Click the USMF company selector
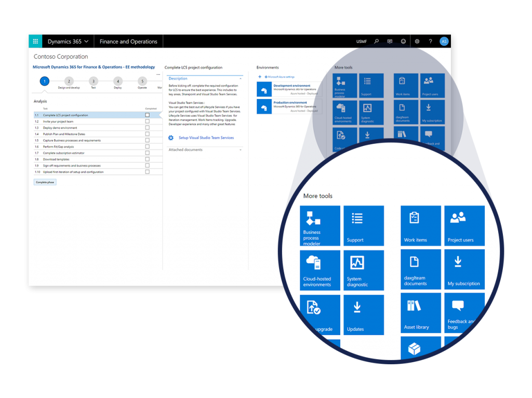The image size is (532, 398). pos(362,42)
